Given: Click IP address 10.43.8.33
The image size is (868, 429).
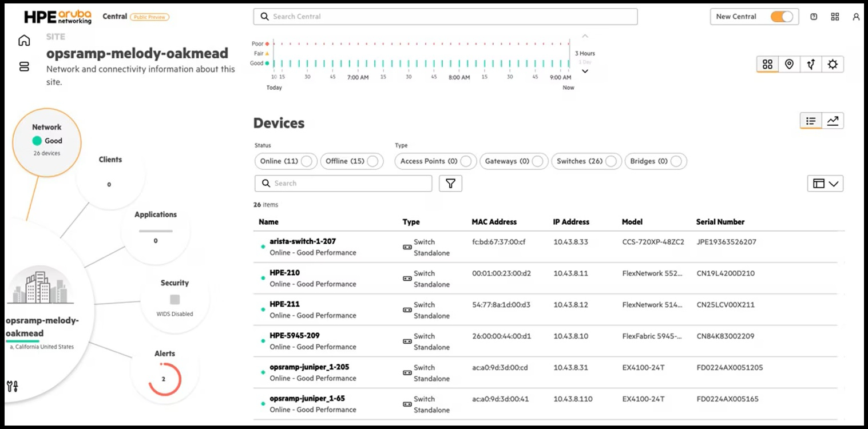Looking at the screenshot, I should click(570, 242).
